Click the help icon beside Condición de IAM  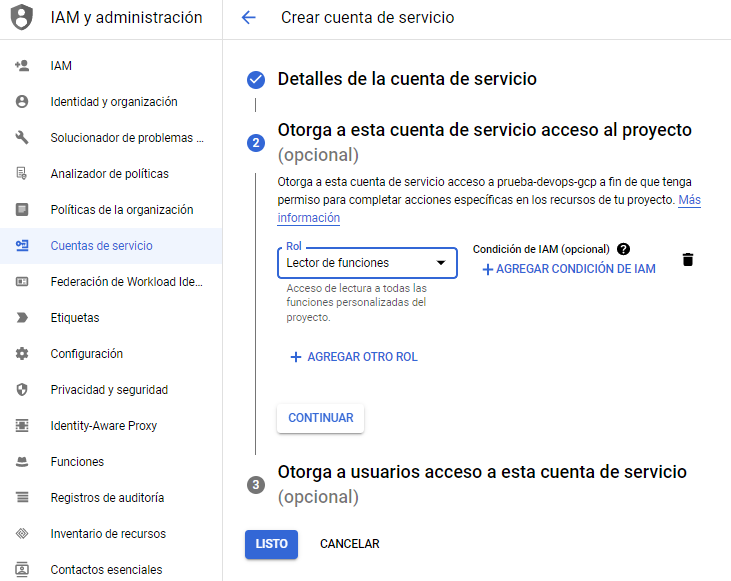click(x=624, y=249)
